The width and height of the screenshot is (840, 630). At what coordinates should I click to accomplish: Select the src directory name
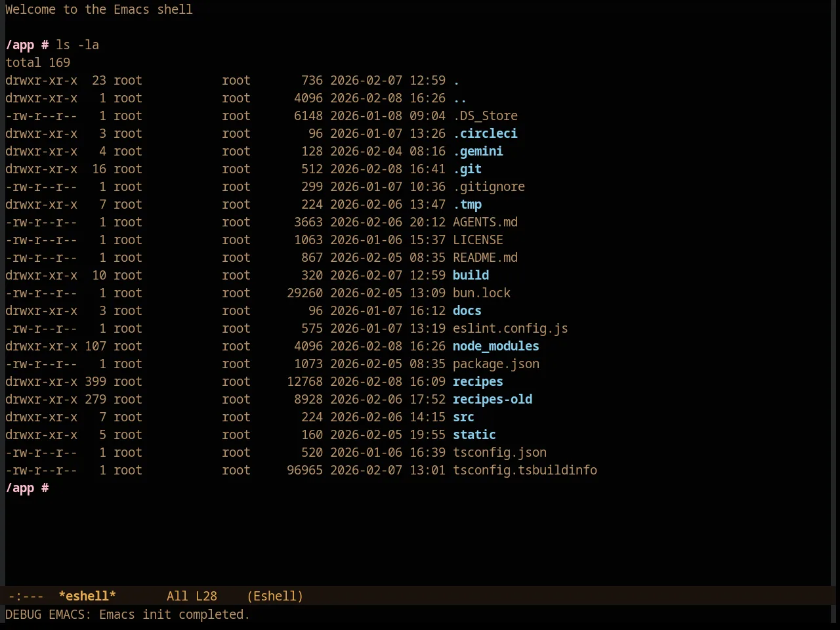click(x=463, y=417)
